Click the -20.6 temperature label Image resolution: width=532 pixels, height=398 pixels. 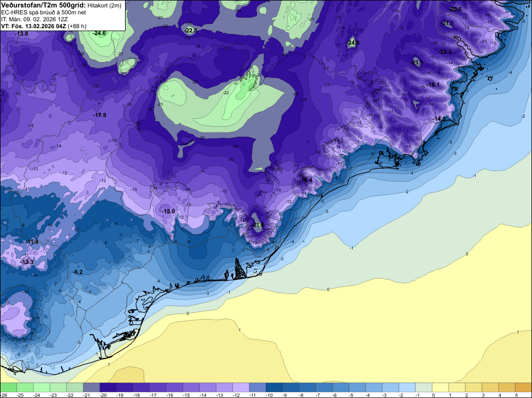point(455,9)
